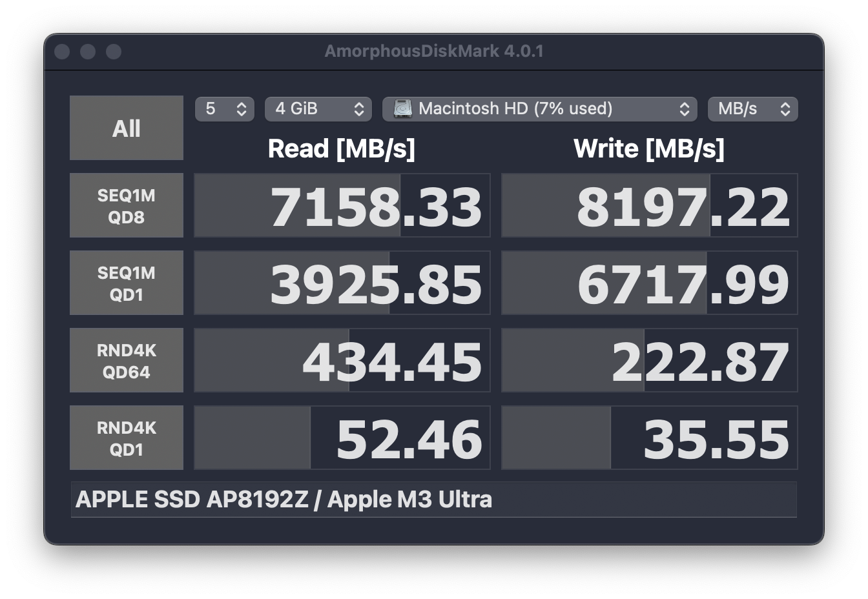This screenshot has width=868, height=599.
Task: Open the 4 GiB test size dropdown
Action: coord(318,109)
